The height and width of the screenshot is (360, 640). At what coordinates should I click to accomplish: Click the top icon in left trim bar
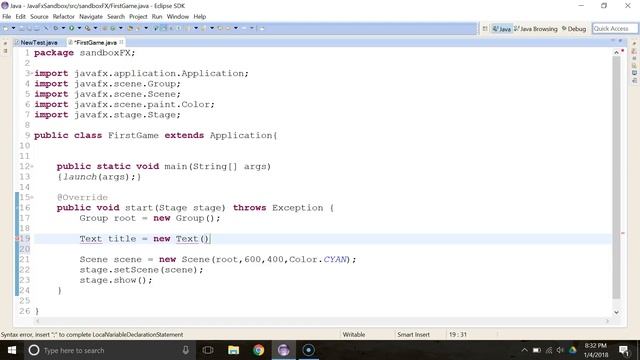5,43
